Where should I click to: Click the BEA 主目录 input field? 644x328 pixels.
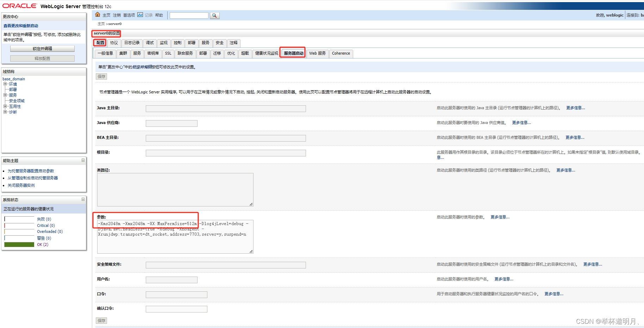226,138
